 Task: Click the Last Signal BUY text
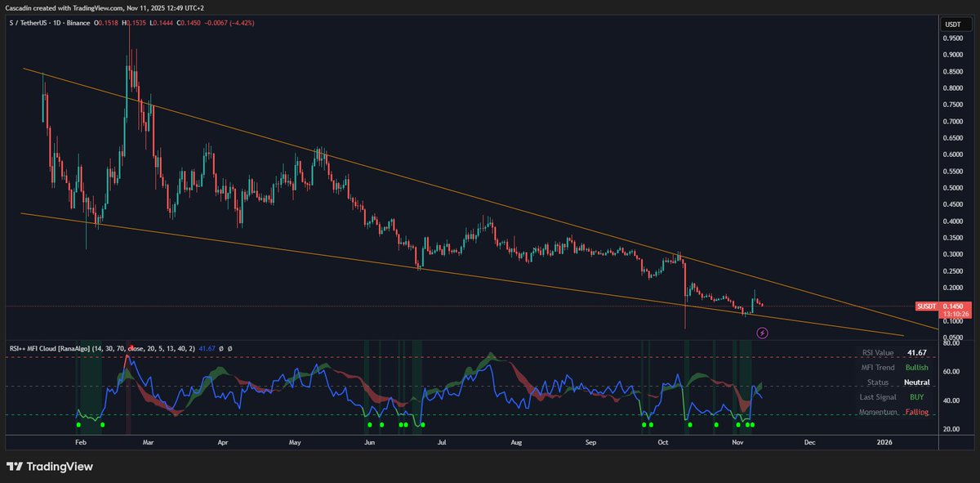(915, 396)
